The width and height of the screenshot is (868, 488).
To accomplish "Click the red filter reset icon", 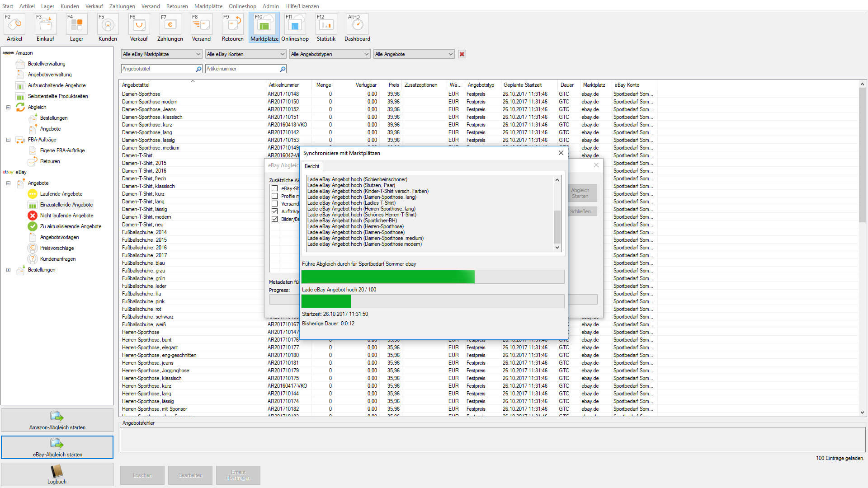I will pyautogui.click(x=462, y=54).
